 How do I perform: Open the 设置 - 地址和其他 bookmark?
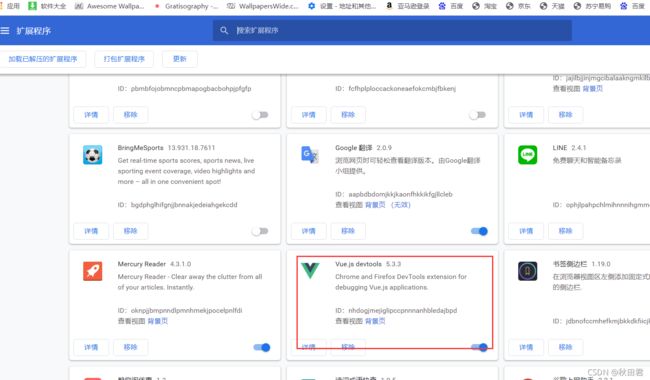(x=342, y=6)
